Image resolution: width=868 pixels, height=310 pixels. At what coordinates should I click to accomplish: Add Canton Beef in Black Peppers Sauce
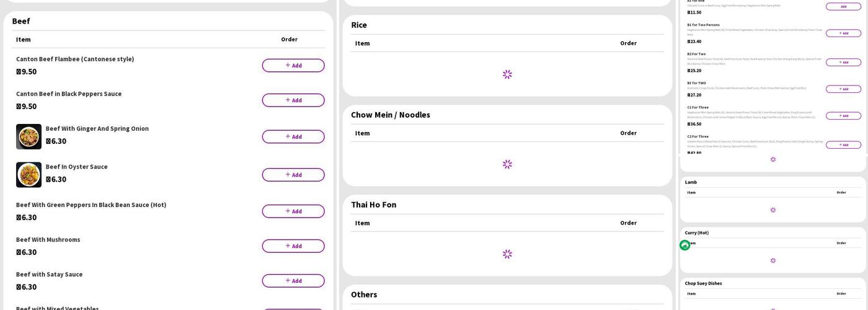tap(293, 100)
